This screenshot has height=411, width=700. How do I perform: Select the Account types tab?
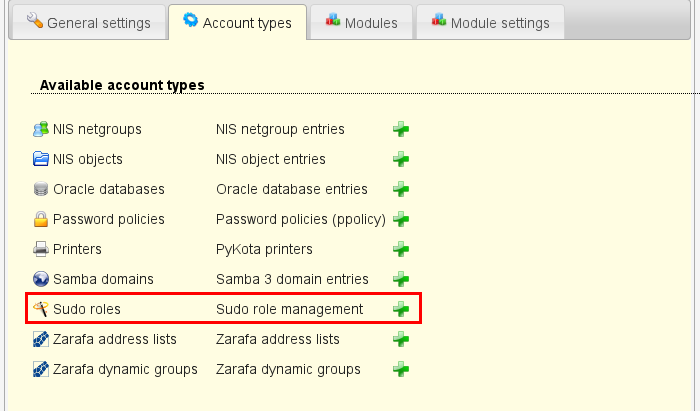[x=237, y=22]
